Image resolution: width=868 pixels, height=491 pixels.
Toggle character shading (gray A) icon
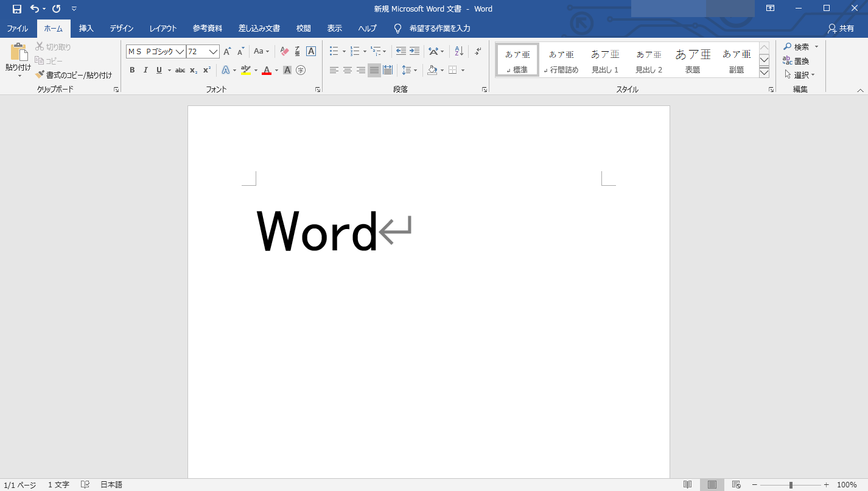click(287, 70)
